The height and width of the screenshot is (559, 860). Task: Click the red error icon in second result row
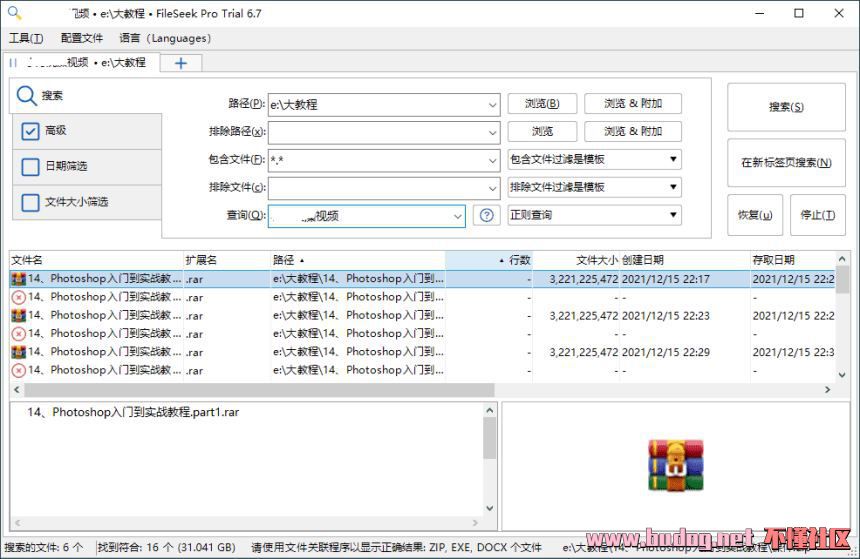point(19,297)
